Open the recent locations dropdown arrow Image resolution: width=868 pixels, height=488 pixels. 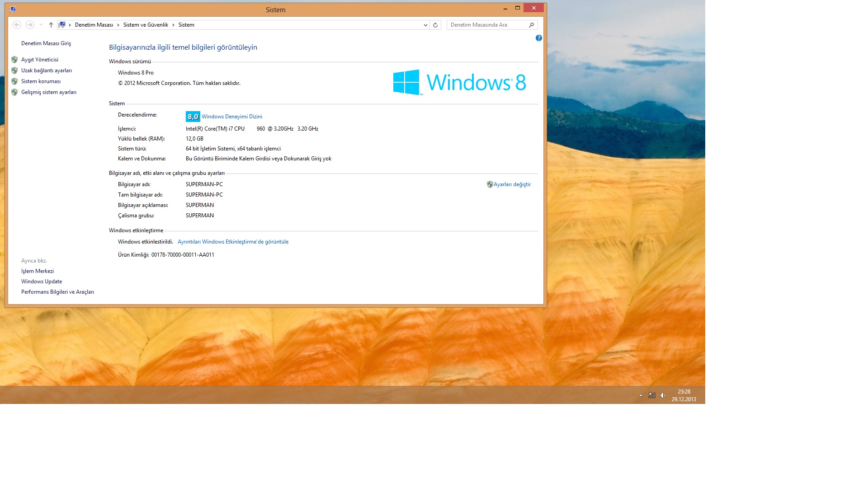(x=41, y=25)
